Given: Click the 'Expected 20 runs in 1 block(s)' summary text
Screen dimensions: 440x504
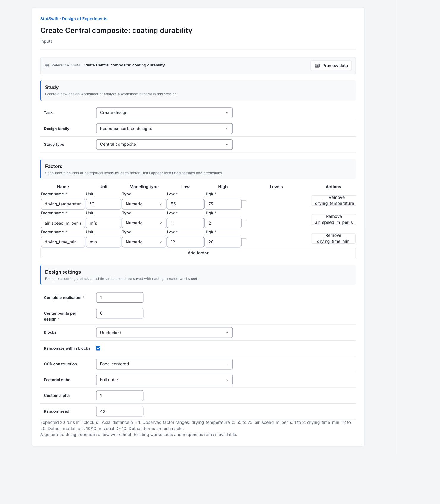Looking at the screenshot, I should coord(70,423).
